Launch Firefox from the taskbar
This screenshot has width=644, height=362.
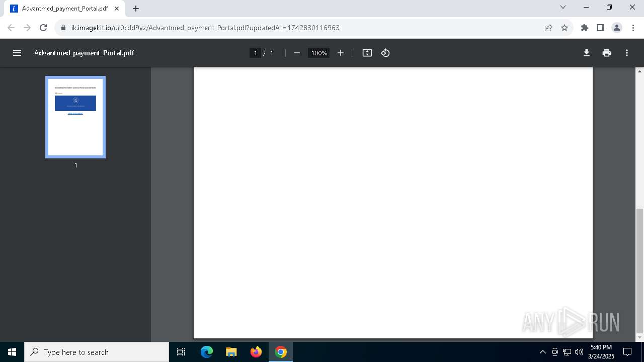[256, 352]
